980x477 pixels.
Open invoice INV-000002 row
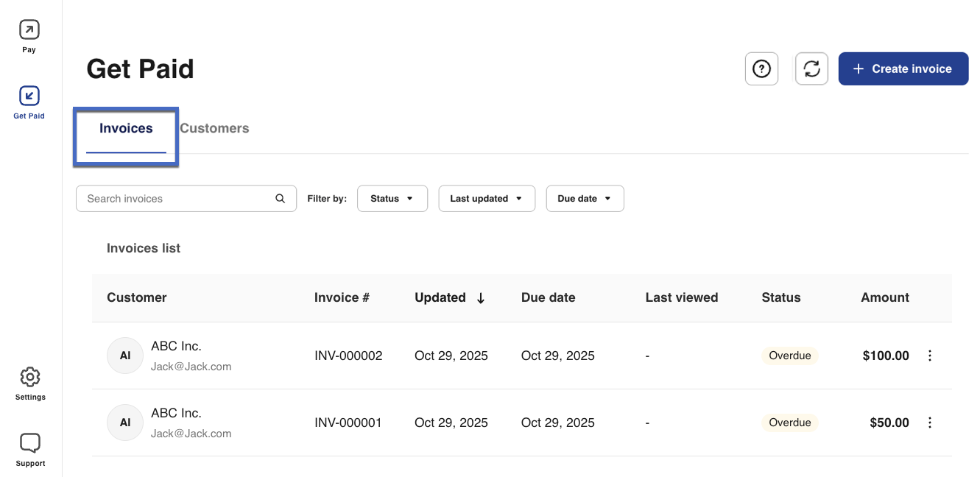pos(348,356)
